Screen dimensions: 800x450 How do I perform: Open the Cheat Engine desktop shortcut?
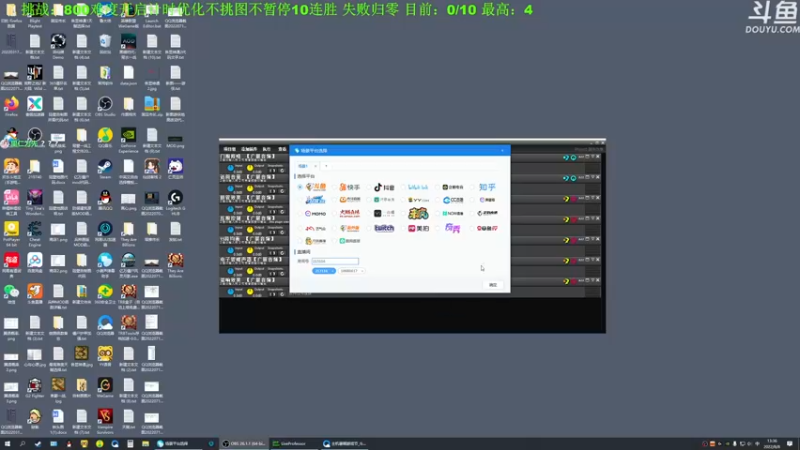35,233
